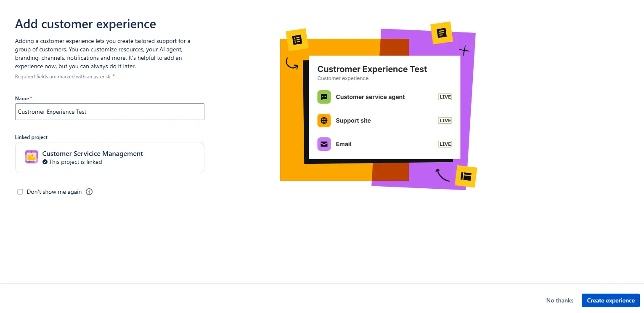The width and height of the screenshot is (644, 313).
Task: Click the purple Email envelope icon
Action: click(324, 144)
